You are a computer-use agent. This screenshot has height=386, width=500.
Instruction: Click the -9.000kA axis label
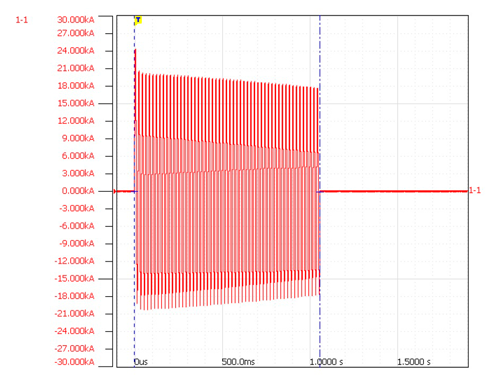[x=77, y=243]
